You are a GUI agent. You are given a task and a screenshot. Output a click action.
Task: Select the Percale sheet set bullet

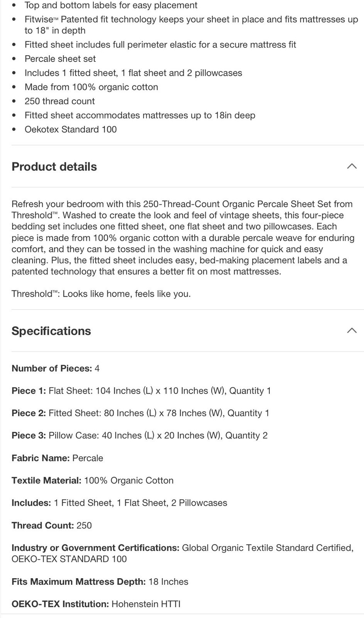coord(60,59)
